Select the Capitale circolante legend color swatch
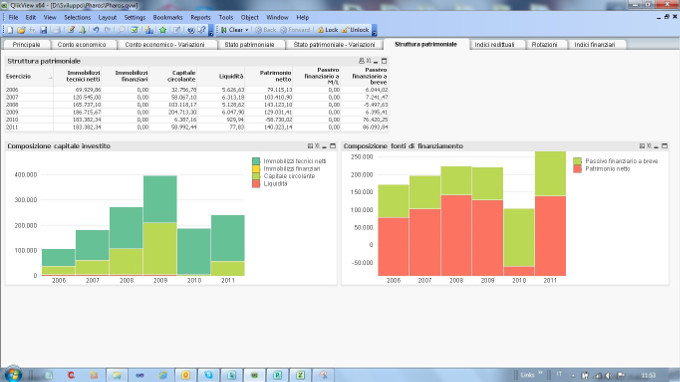 tap(256, 176)
